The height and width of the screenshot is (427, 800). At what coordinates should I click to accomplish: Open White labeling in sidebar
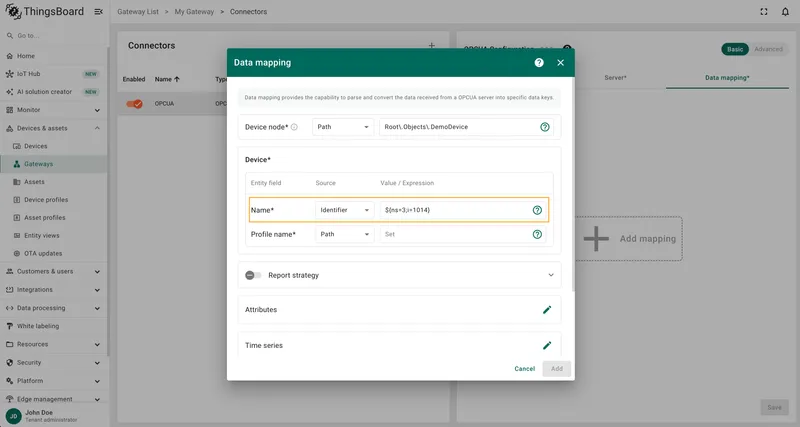tap(54, 326)
